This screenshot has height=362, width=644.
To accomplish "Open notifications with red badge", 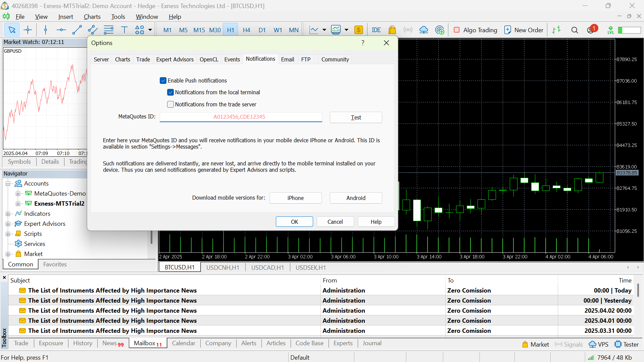I will pos(592,30).
